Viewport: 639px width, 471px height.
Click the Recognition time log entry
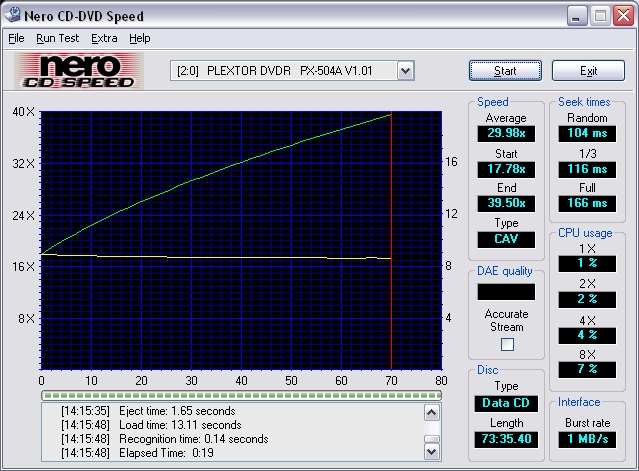point(165,439)
